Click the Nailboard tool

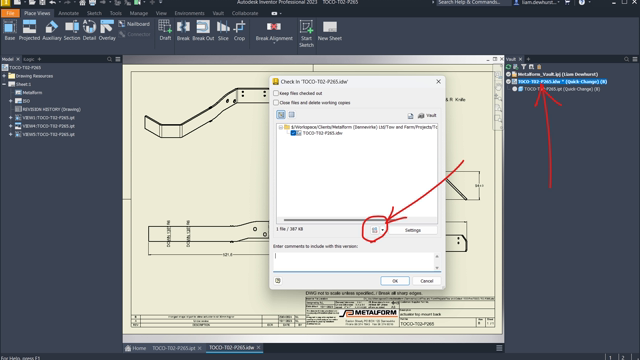point(134,24)
